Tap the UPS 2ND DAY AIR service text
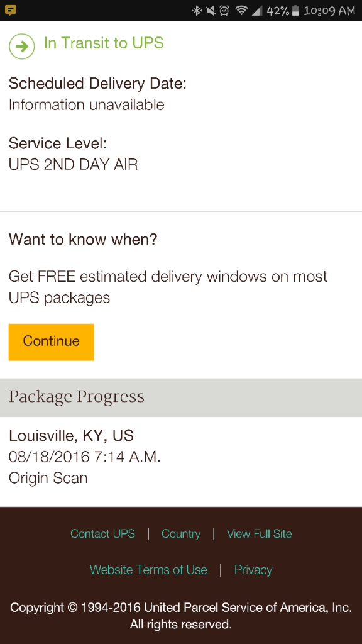The height and width of the screenshot is (644, 362). 73,165
